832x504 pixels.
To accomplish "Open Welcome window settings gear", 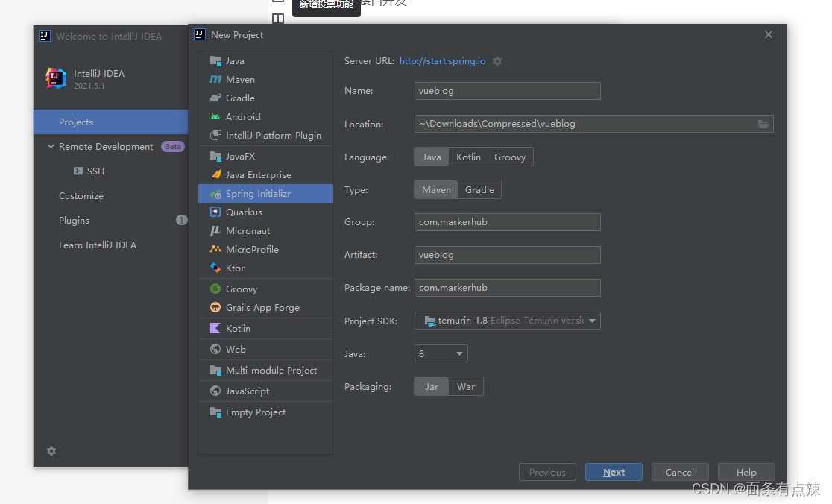I will click(x=51, y=451).
